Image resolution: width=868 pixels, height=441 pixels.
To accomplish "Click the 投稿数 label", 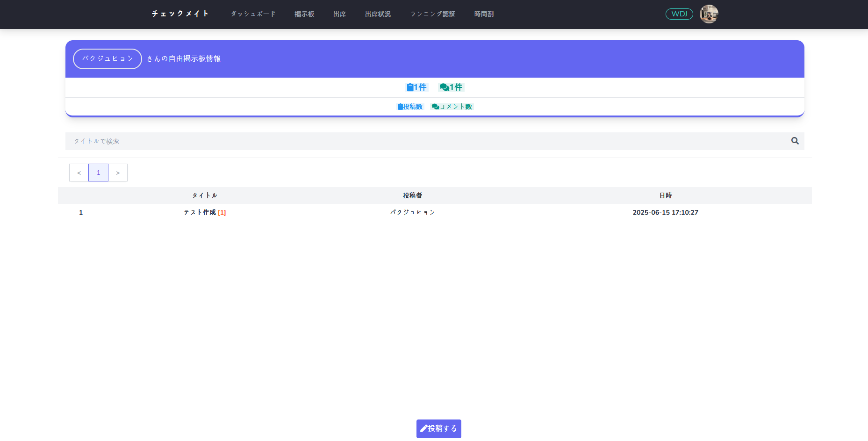I will click(410, 107).
